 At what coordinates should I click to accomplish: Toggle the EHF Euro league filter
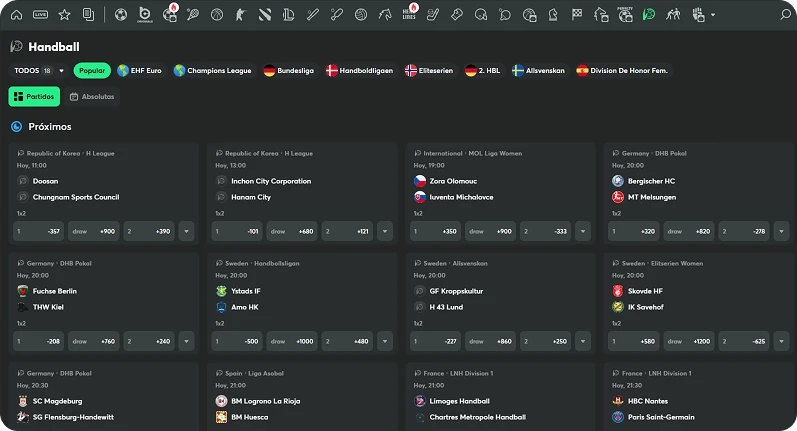(x=140, y=71)
